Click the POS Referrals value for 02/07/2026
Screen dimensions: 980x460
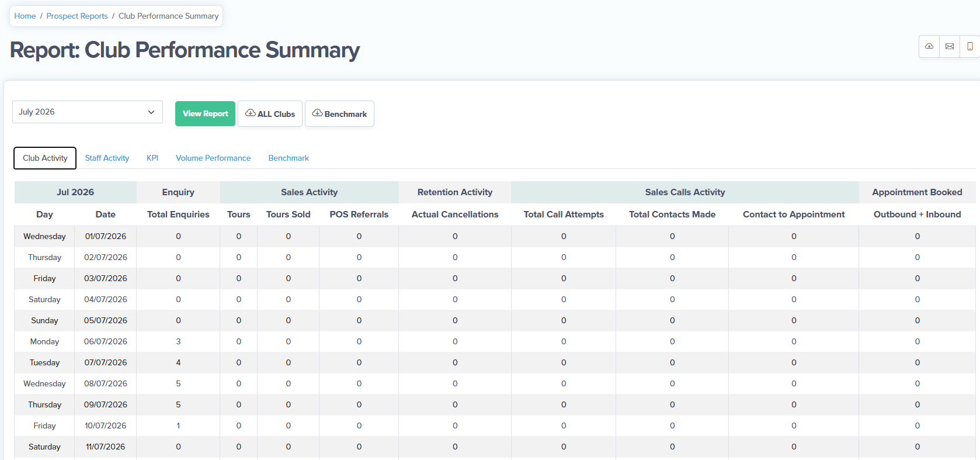[359, 257]
